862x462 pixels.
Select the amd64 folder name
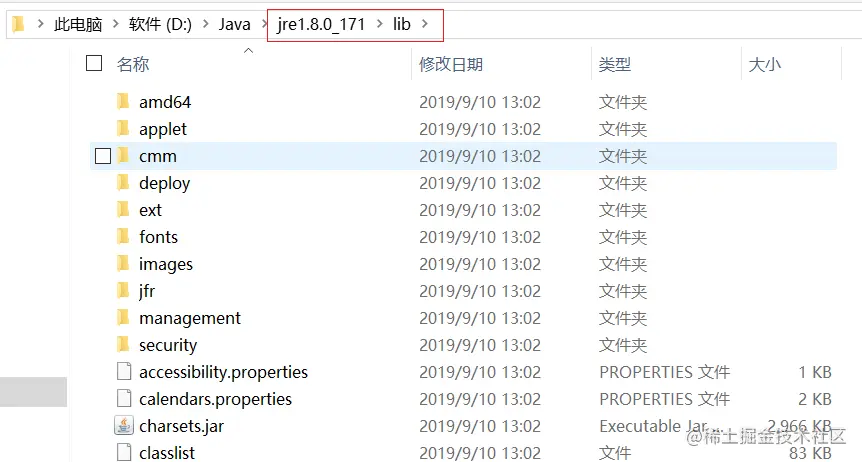click(165, 102)
